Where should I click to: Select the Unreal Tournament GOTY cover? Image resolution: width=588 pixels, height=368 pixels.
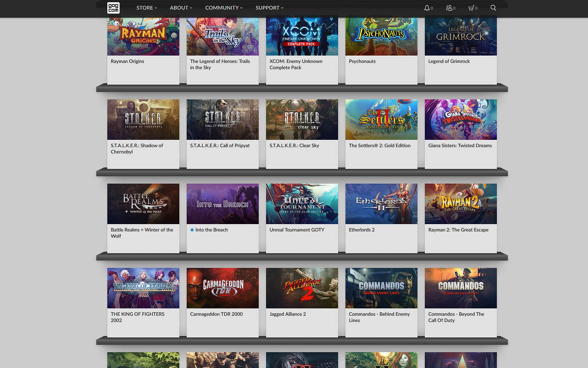(x=302, y=204)
